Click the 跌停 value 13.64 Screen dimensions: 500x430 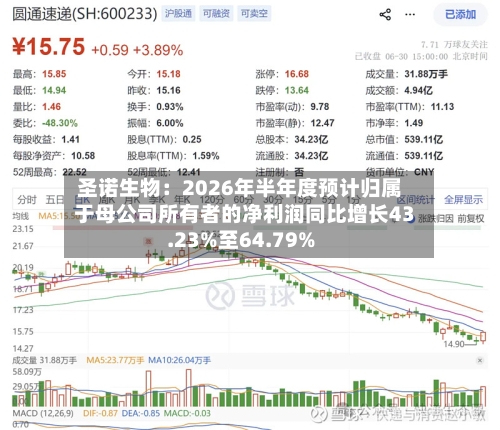click(297, 90)
